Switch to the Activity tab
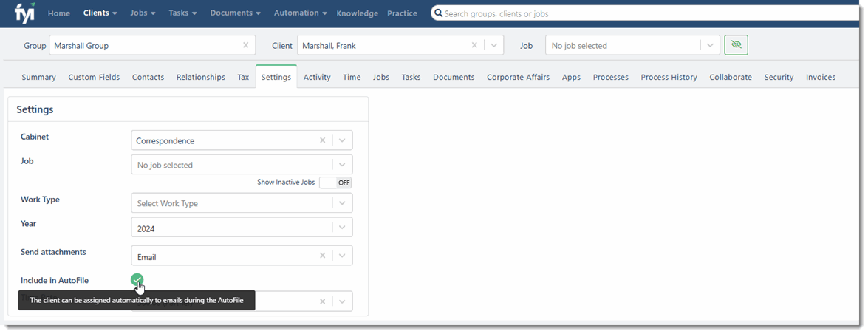868x334 pixels. pos(317,77)
